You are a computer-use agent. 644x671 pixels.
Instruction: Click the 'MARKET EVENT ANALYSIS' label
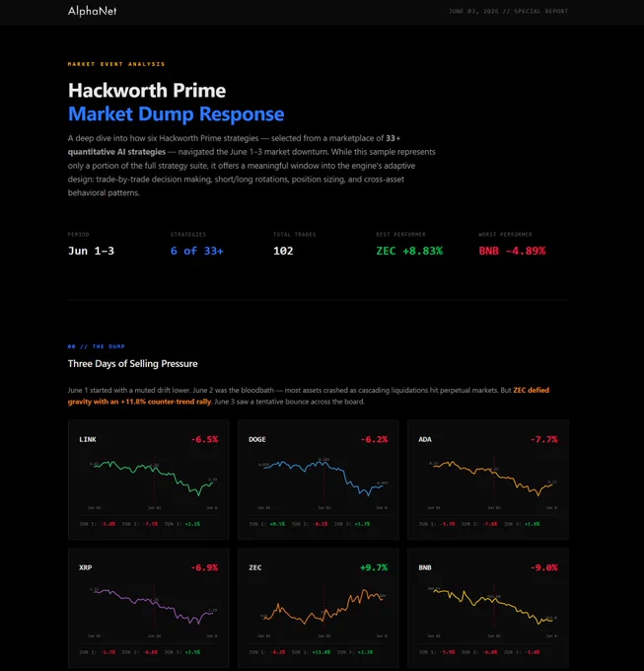(x=116, y=64)
